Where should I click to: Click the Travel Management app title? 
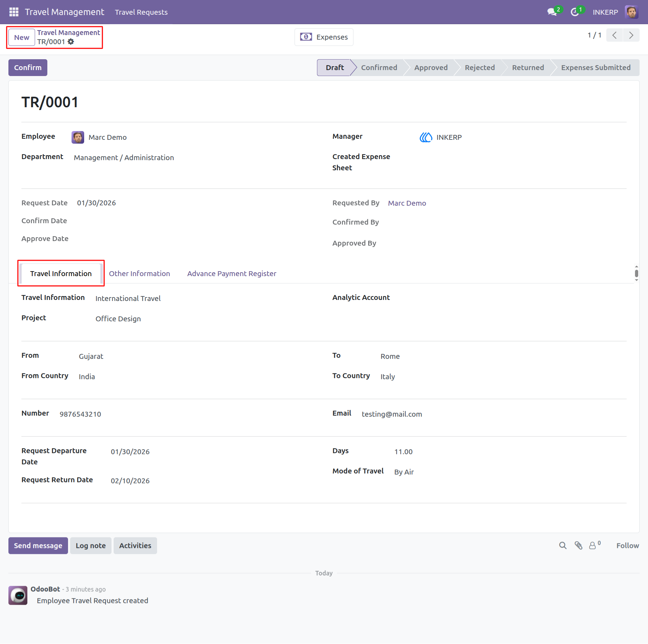(65, 12)
